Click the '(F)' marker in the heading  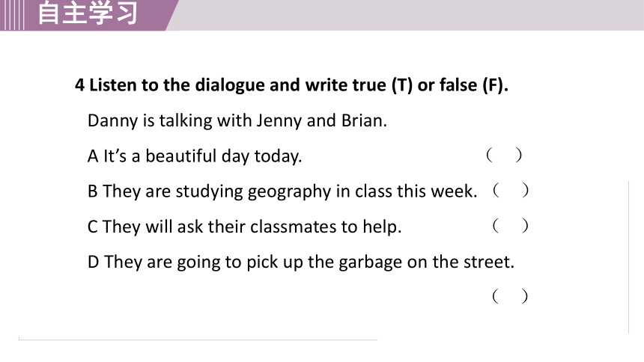coord(495,85)
